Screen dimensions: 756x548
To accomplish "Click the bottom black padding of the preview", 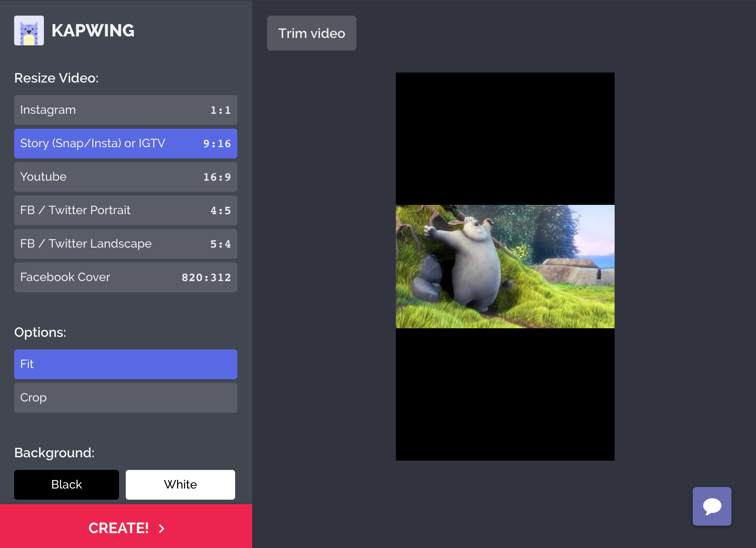I will tap(505, 394).
